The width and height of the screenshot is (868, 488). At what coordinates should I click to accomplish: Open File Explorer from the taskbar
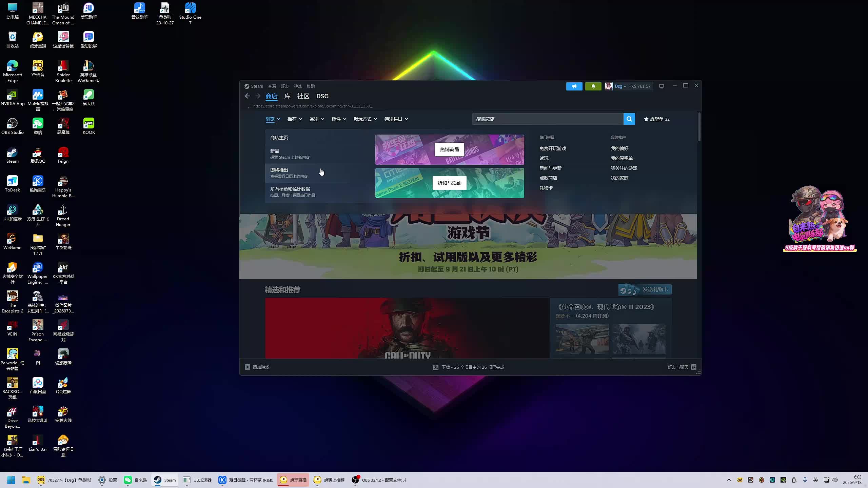click(26, 480)
